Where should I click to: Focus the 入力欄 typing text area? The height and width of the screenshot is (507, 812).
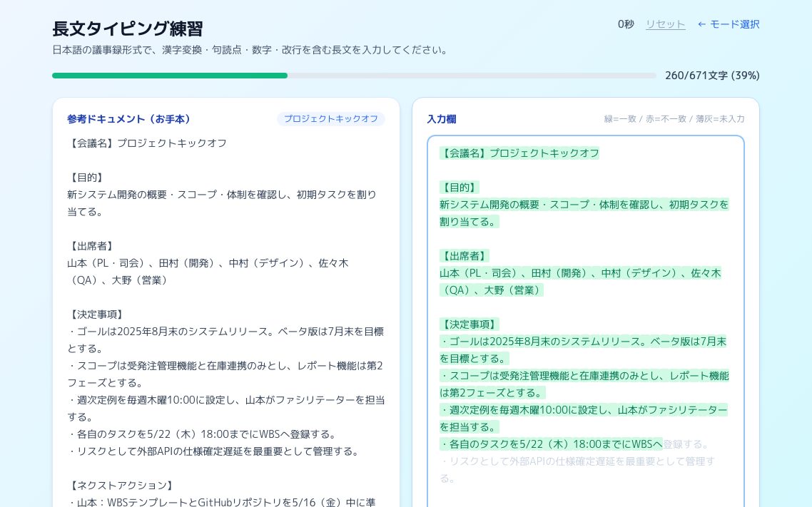pyautogui.click(x=586, y=321)
